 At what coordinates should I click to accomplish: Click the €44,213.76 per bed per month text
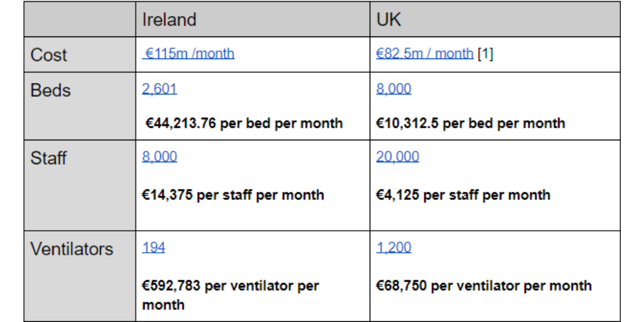pyautogui.click(x=243, y=123)
